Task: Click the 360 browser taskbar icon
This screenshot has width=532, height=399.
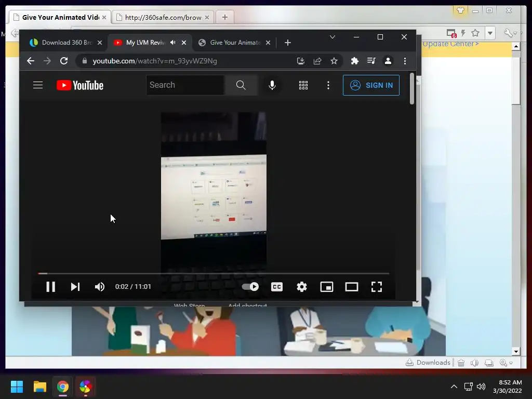Action: pos(86,387)
